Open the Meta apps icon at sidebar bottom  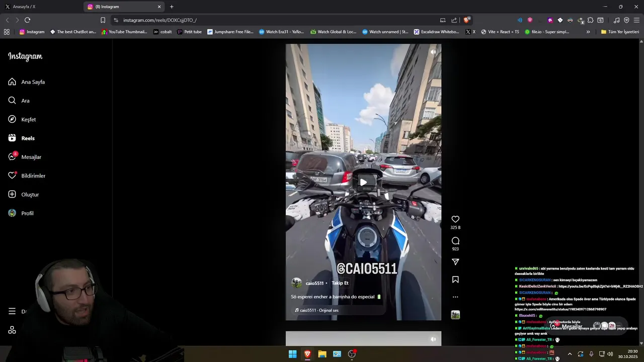point(12,330)
